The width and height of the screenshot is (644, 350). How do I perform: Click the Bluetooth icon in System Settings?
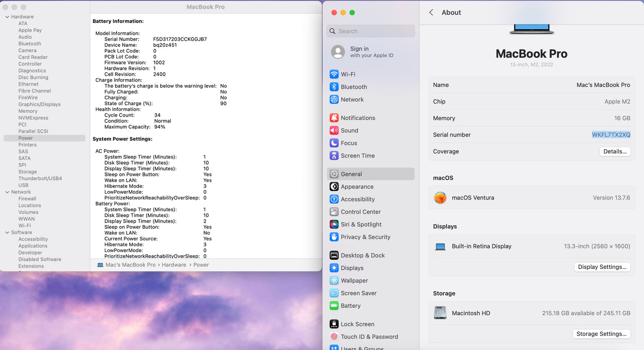click(334, 87)
